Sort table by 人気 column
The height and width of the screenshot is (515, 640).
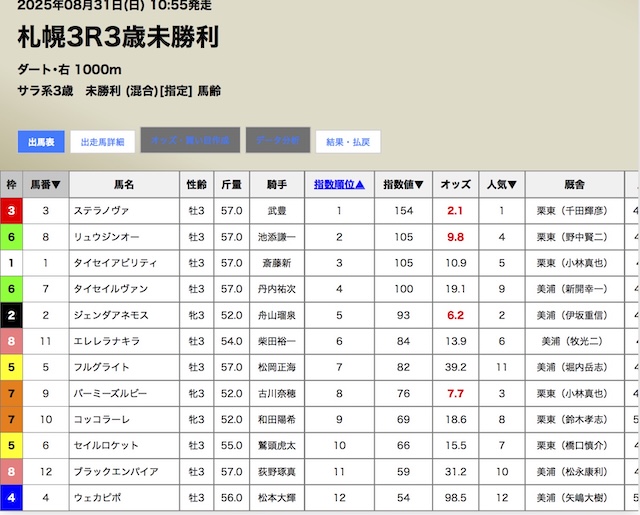499,185
